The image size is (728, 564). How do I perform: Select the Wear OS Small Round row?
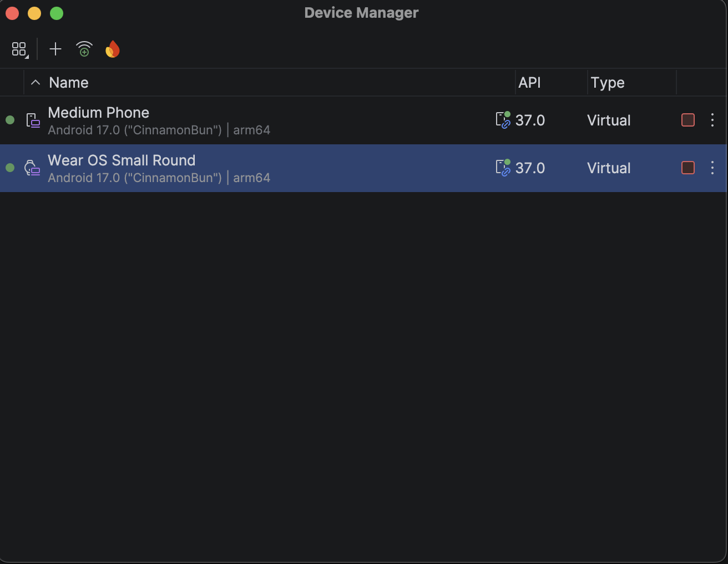point(363,168)
